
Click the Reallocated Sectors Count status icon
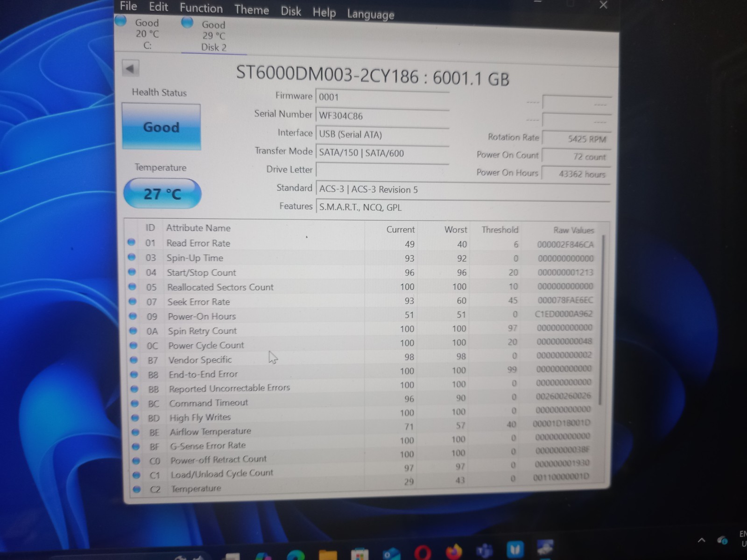(132, 287)
